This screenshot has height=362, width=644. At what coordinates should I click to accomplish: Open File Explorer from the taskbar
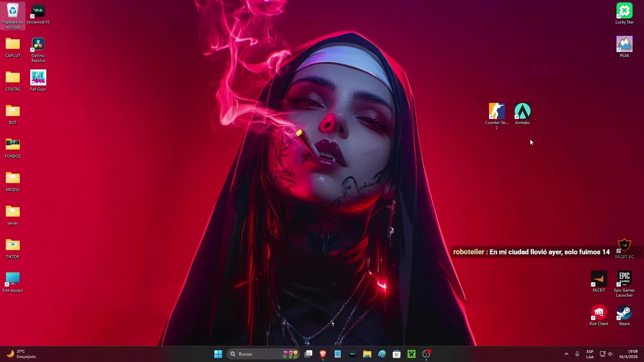coord(367,354)
